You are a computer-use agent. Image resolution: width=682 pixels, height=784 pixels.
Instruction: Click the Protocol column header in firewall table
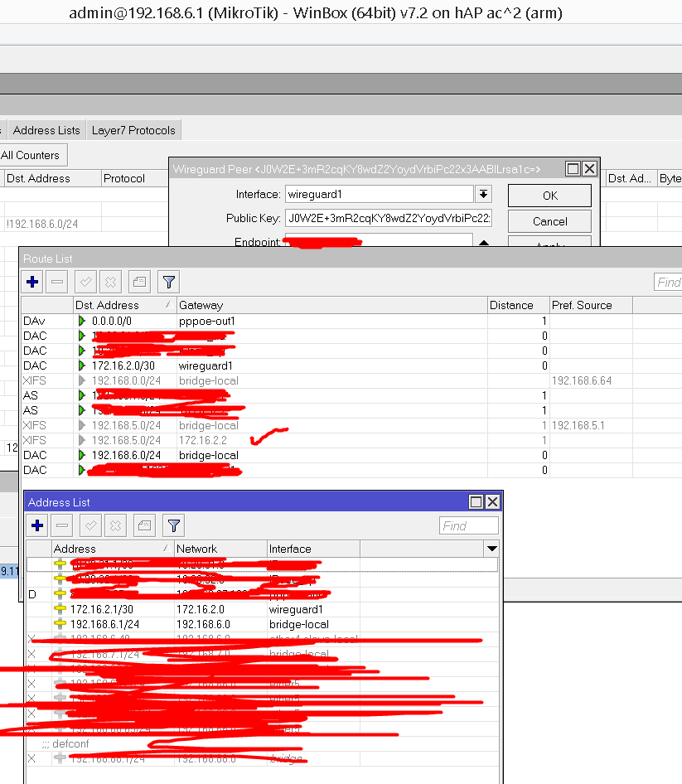[134, 178]
